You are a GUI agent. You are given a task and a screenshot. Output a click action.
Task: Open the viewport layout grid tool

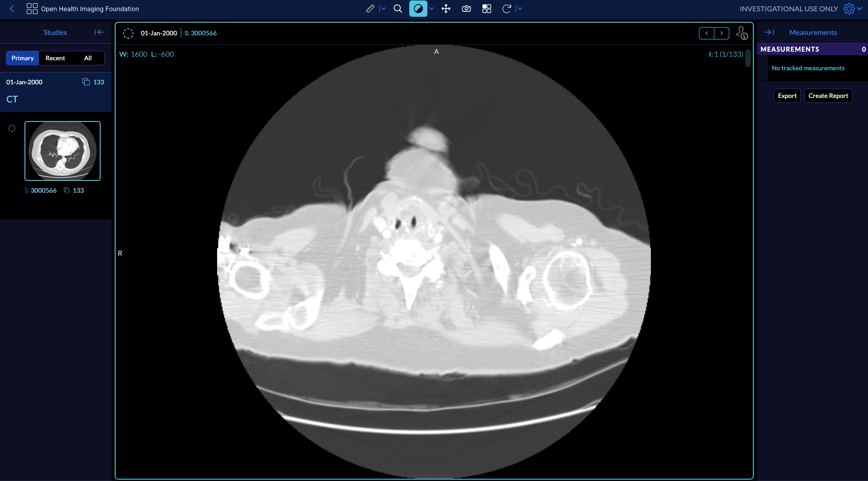pos(487,9)
